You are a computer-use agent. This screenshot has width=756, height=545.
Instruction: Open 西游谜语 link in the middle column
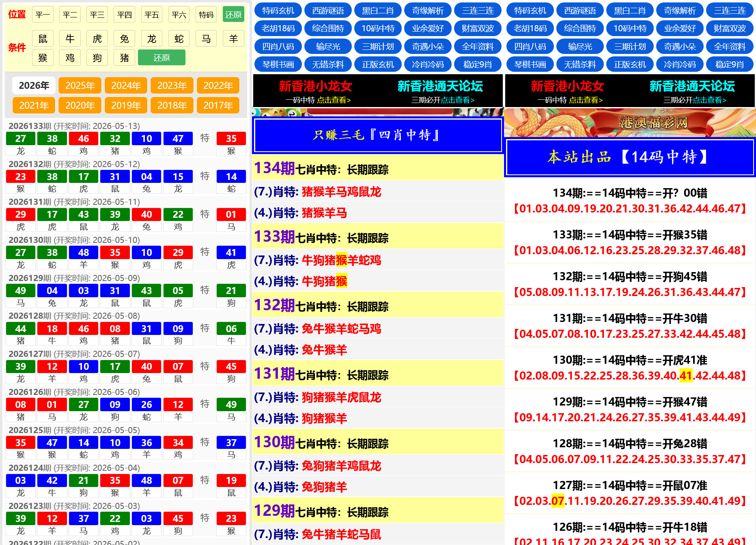point(328,11)
